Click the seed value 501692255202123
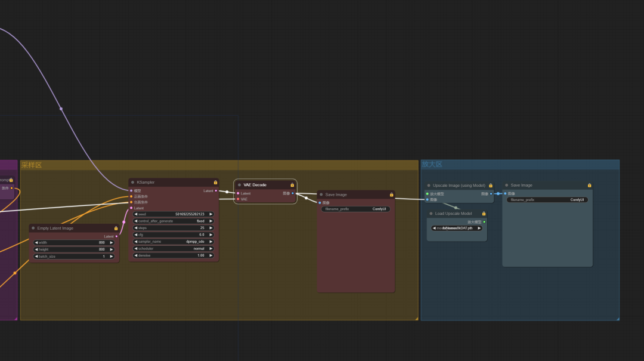This screenshot has height=361, width=644. (190, 214)
